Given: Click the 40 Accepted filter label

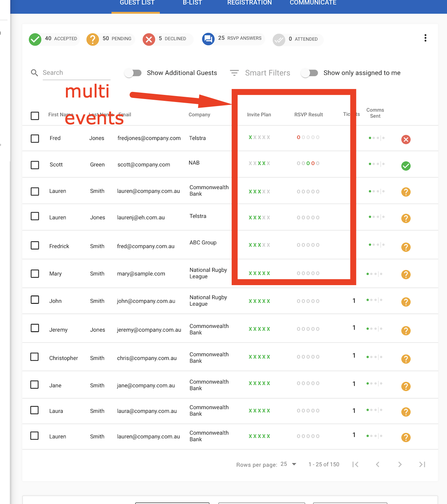Looking at the screenshot, I should [61, 39].
